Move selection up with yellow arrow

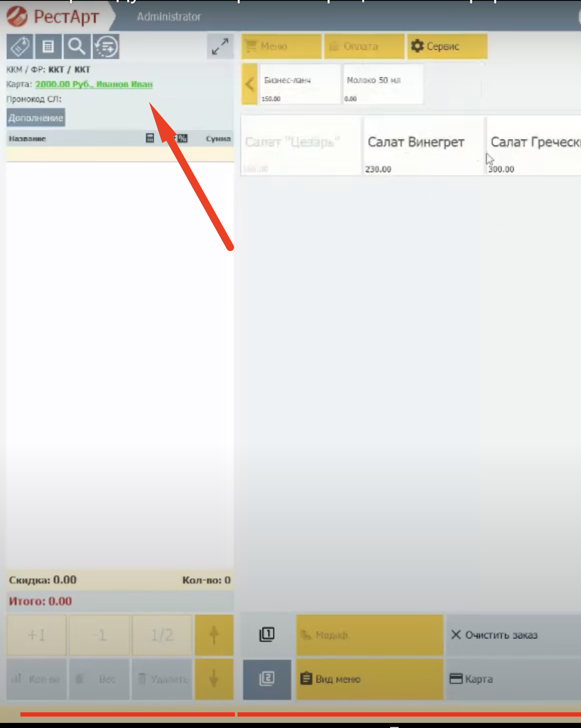(x=214, y=635)
